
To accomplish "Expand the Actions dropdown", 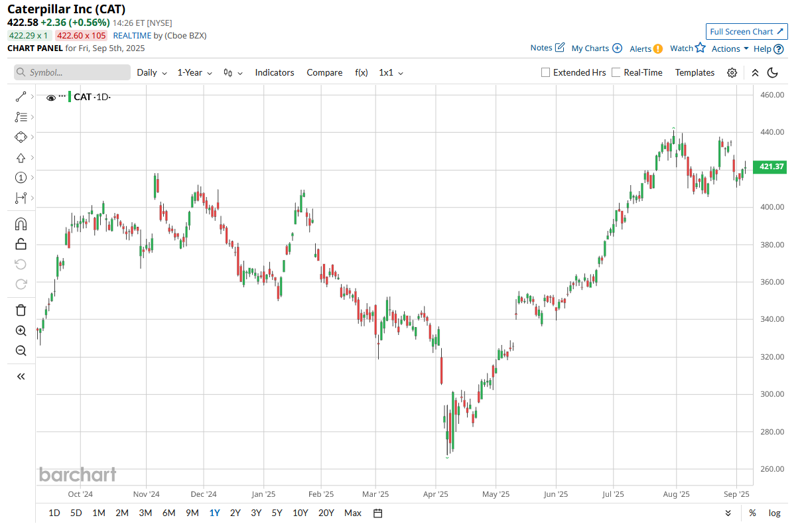I will [x=730, y=49].
